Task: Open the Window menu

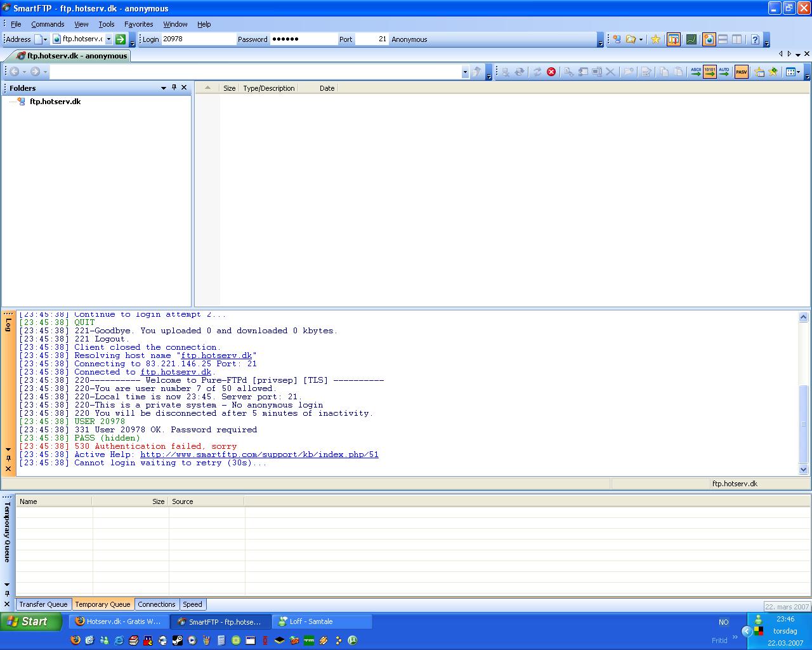Action: [x=175, y=24]
